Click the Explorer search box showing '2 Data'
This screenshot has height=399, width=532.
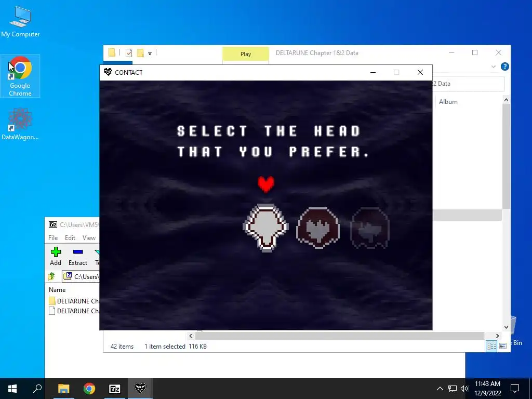coord(468,84)
